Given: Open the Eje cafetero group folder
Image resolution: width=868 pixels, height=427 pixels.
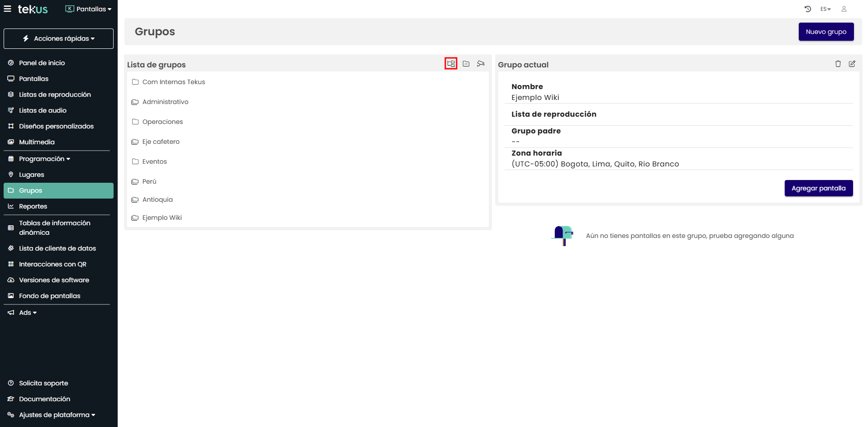Looking at the screenshot, I should point(161,142).
